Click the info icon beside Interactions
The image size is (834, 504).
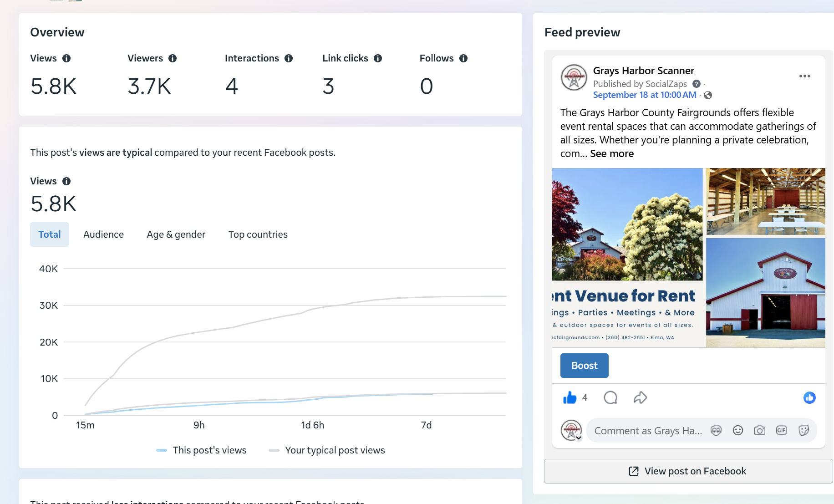point(289,58)
